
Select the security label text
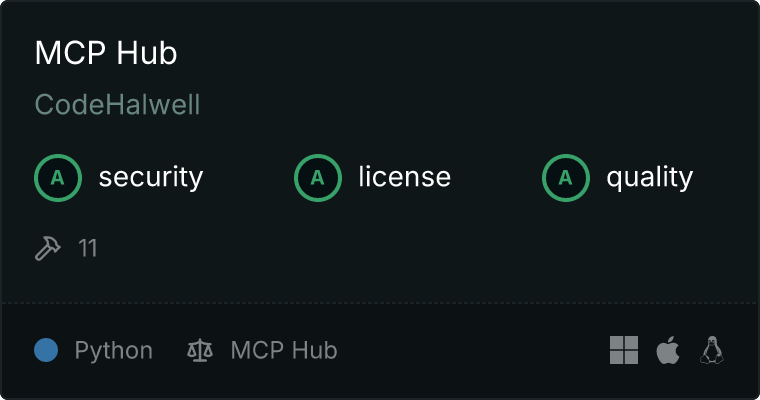[151, 177]
